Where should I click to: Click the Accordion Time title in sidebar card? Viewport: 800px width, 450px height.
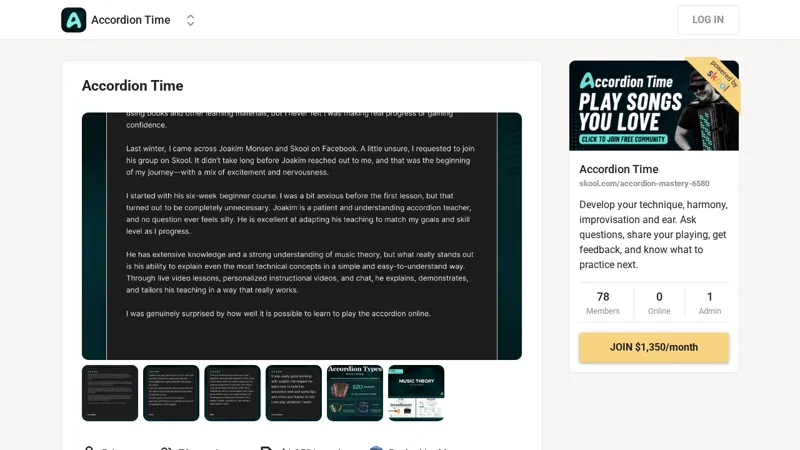[618, 169]
